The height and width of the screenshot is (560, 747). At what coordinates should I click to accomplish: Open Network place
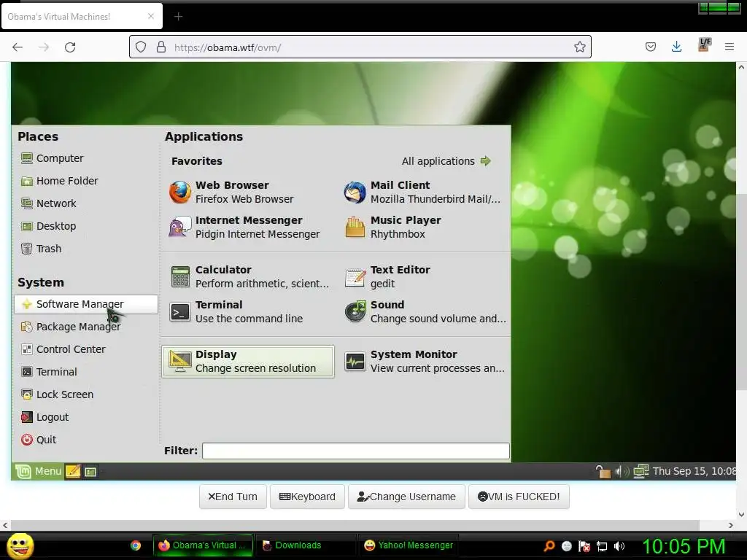49,203
